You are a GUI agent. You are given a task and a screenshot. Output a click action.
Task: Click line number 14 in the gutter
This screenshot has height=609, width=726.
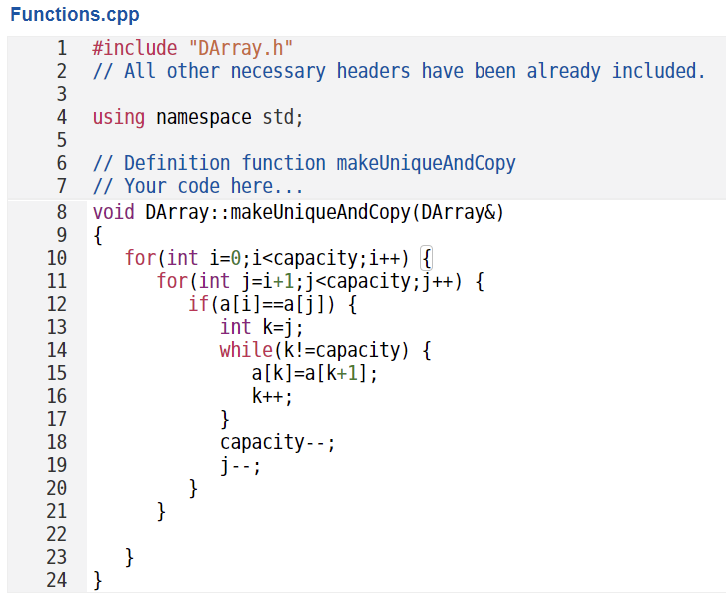tap(56, 350)
